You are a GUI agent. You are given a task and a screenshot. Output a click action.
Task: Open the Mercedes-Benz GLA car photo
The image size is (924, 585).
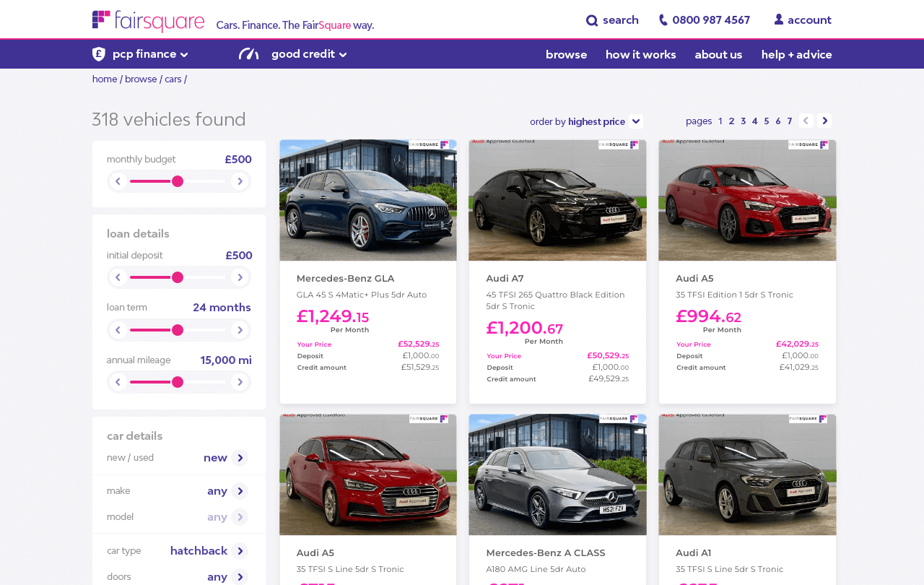click(368, 200)
